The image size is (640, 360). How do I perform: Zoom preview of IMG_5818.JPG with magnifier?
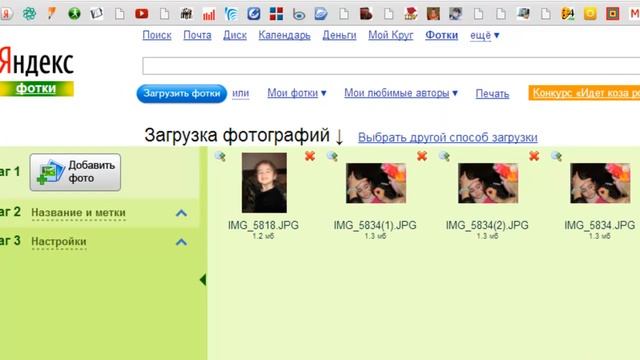pos(220,156)
